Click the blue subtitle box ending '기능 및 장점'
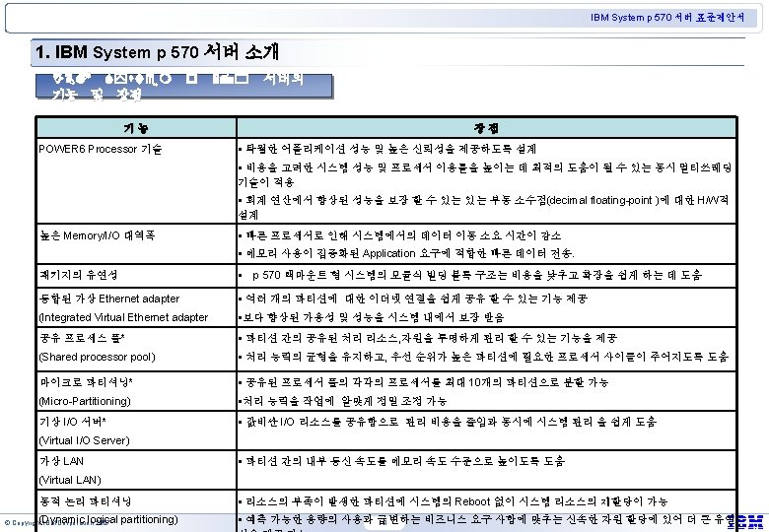This screenshot has width=769, height=532. pyautogui.click(x=184, y=87)
